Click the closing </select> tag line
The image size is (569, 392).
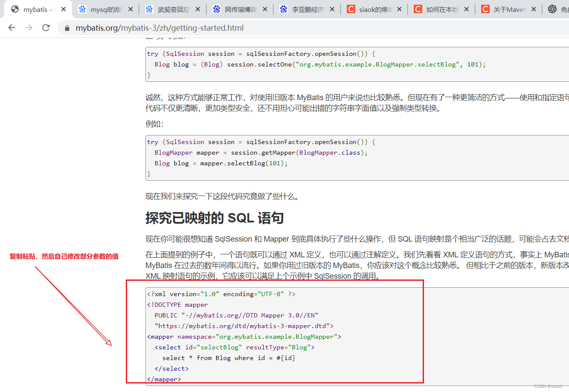[x=171, y=369]
